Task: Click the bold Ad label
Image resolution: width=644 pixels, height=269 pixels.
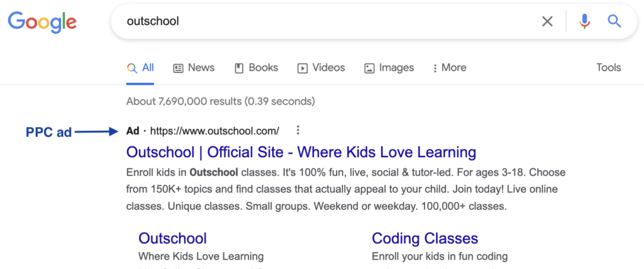Action: [132, 131]
